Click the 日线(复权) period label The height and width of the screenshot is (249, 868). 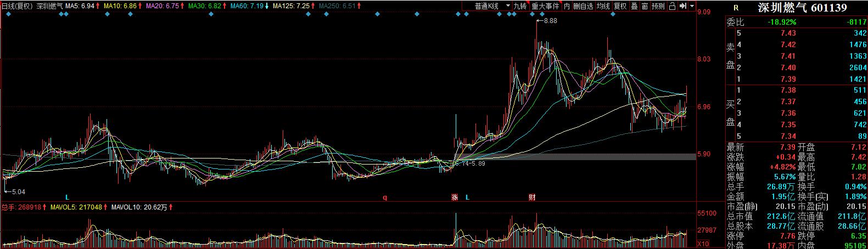tap(18, 6)
